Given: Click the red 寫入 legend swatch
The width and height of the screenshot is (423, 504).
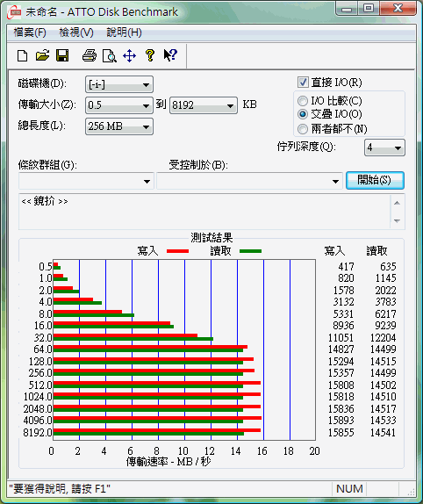Looking at the screenshot, I should (177, 251).
